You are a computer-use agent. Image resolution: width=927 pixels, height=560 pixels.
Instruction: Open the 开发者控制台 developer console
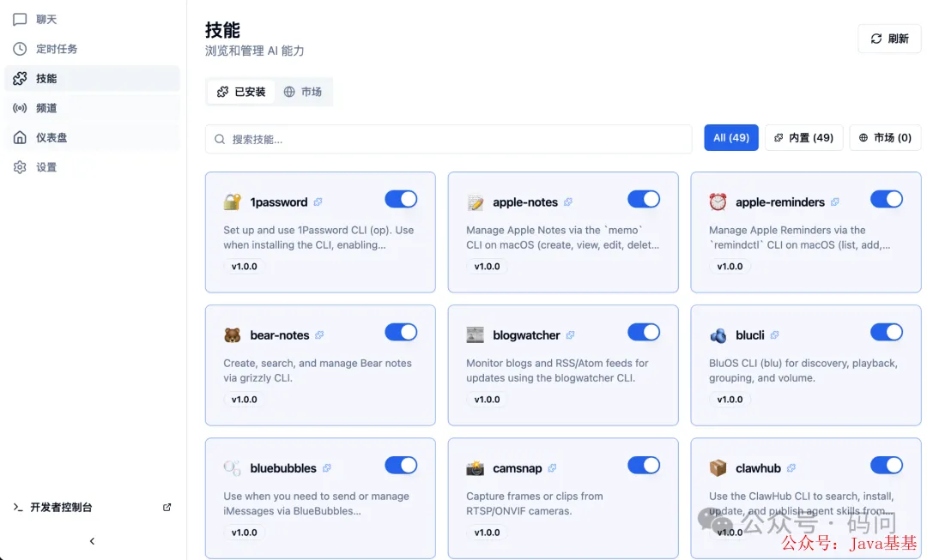click(x=92, y=508)
